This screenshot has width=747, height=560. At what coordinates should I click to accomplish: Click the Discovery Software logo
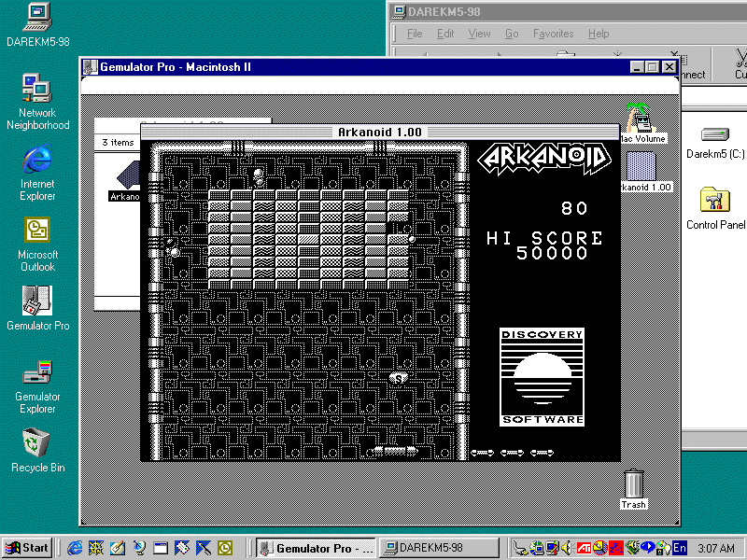coord(542,377)
